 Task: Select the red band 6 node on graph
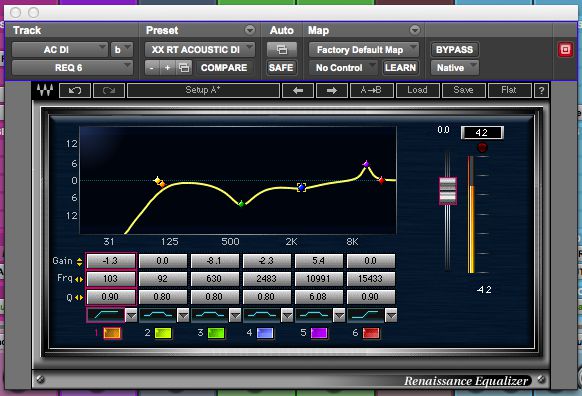(x=382, y=180)
